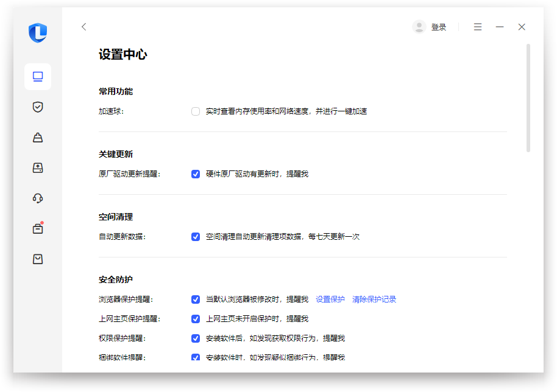
Task: Open the cleanup sidebar icon
Action: 38,138
